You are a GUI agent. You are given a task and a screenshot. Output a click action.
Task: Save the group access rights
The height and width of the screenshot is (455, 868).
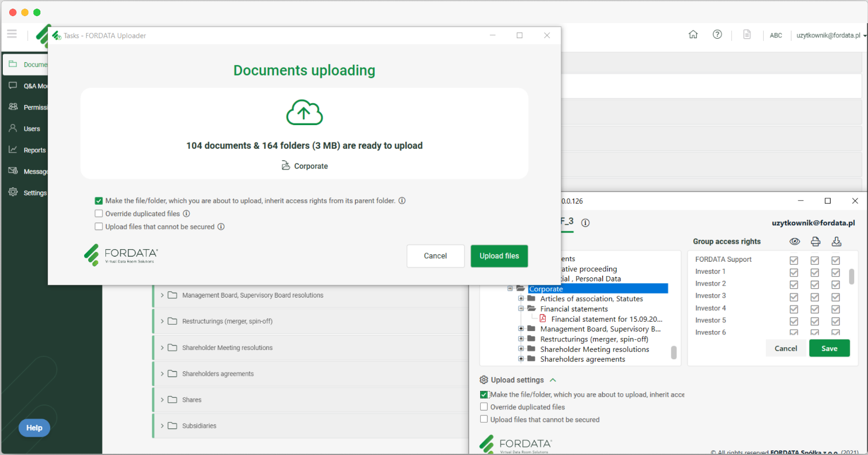click(829, 348)
